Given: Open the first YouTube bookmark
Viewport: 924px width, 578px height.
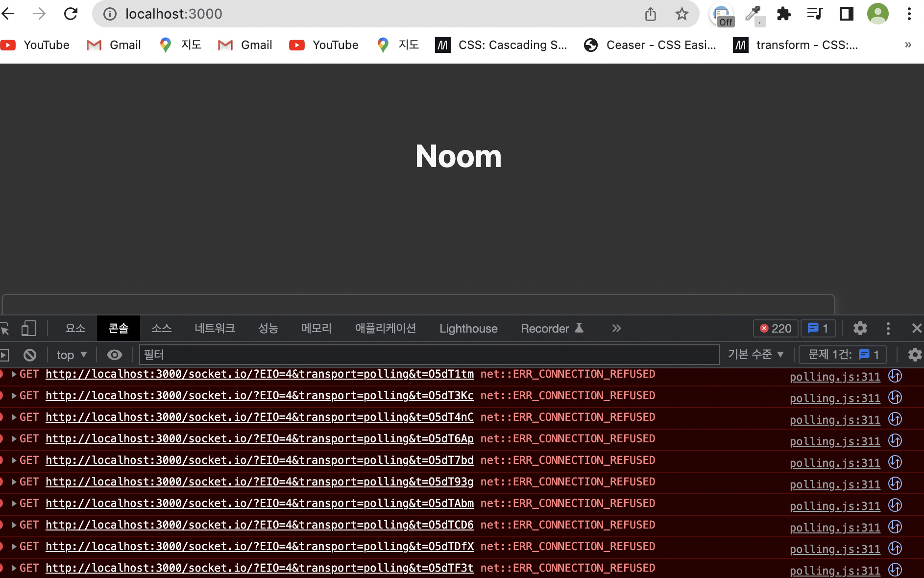Looking at the screenshot, I should pyautogui.click(x=35, y=45).
